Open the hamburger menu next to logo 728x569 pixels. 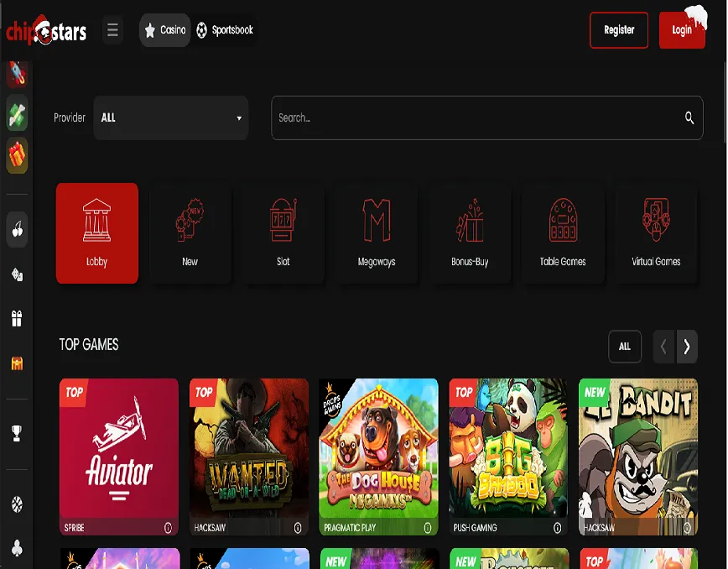pos(112,31)
